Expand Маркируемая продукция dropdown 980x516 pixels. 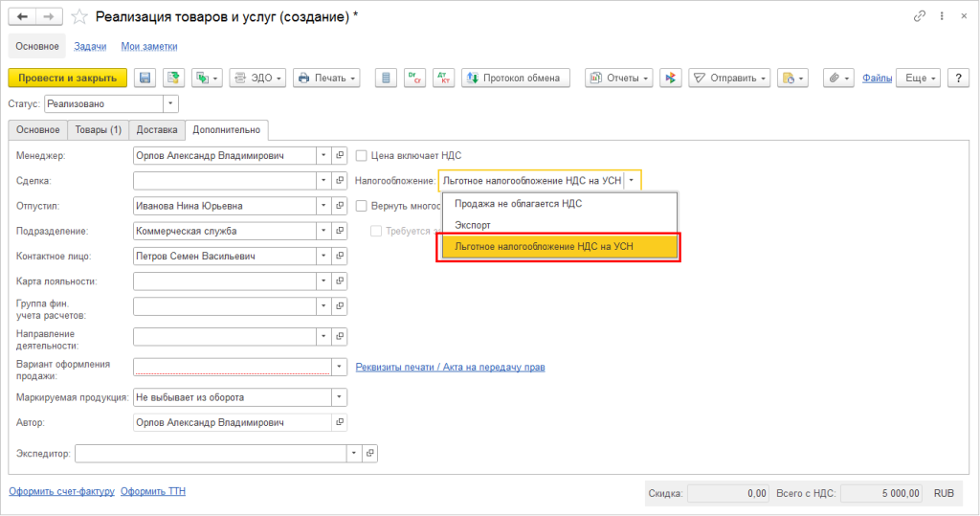(x=340, y=397)
